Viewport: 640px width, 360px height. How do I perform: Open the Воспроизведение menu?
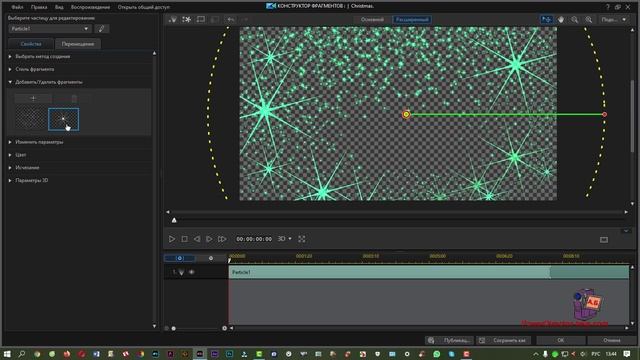click(x=90, y=7)
